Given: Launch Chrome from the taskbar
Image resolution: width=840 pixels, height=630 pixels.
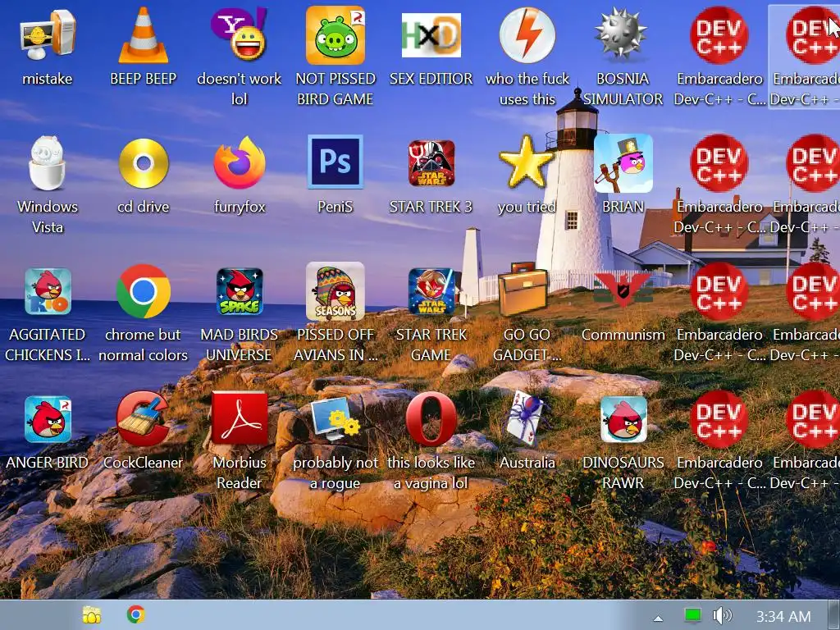Looking at the screenshot, I should [135, 614].
